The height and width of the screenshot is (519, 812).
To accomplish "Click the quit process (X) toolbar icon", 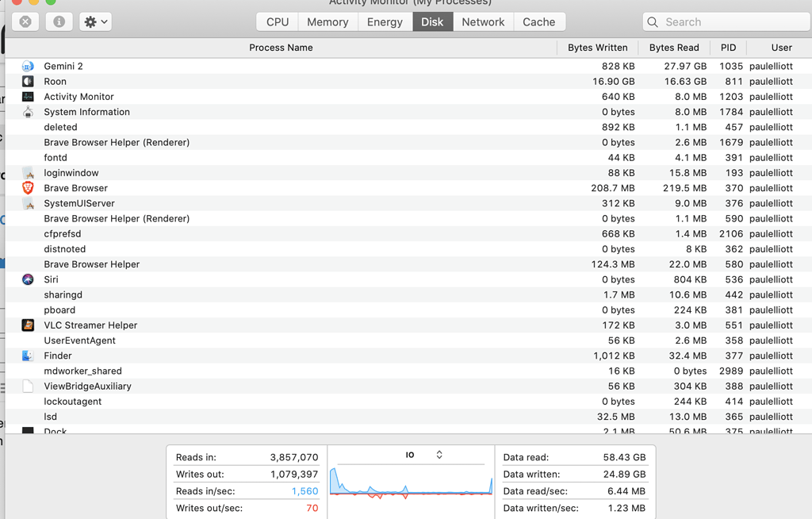I will pyautogui.click(x=25, y=21).
